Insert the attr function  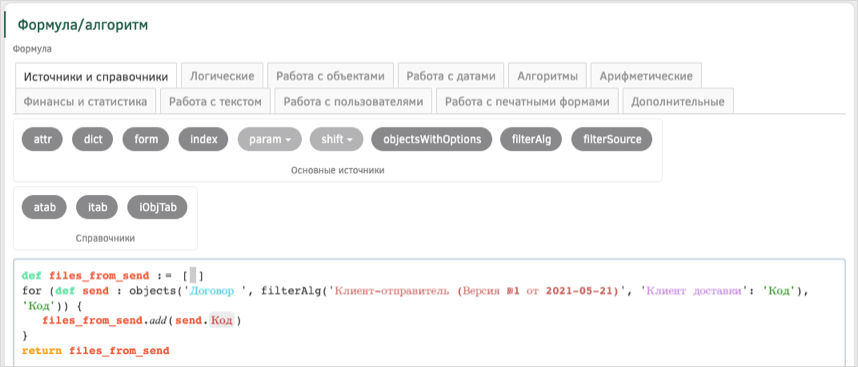42,139
